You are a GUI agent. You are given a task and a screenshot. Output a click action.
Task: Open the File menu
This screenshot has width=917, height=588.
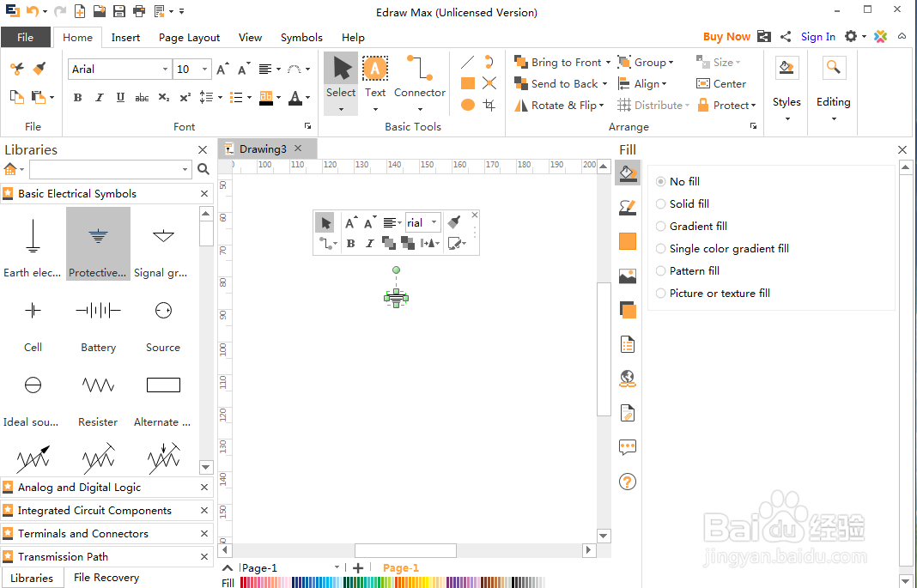pos(25,37)
